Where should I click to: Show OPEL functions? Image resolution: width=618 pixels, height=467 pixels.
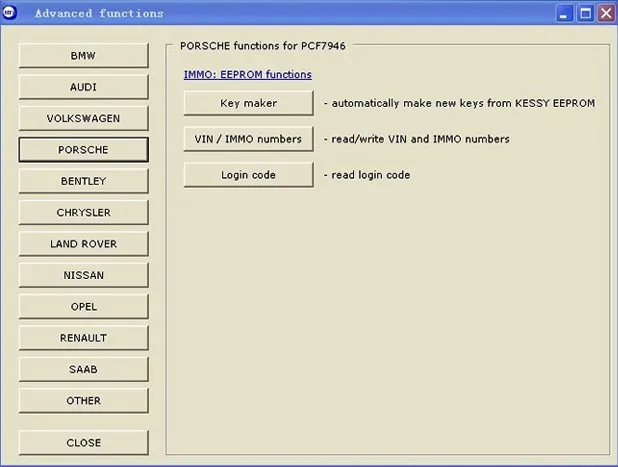click(83, 307)
